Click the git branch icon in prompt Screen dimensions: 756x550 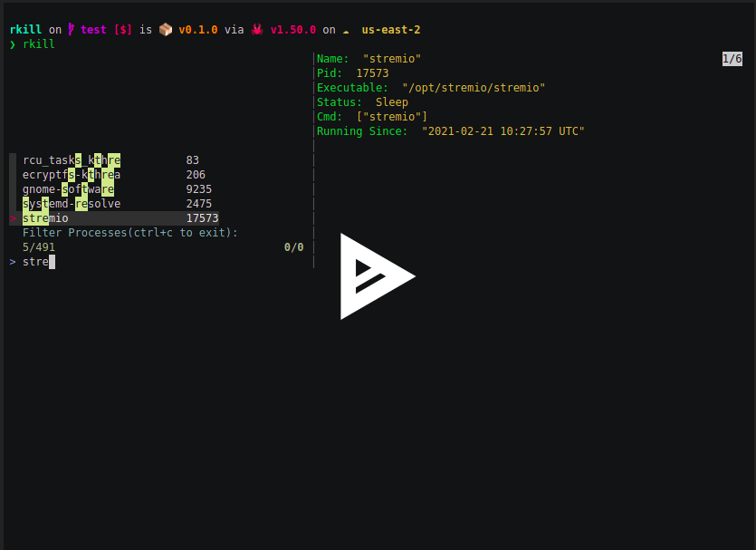(x=71, y=29)
